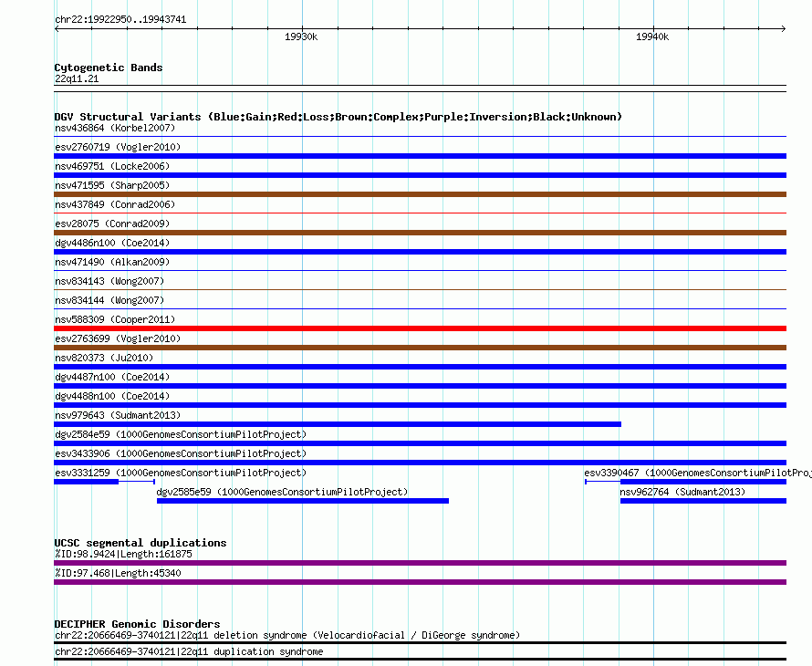Select the 22q11.21 band label

click(77, 78)
